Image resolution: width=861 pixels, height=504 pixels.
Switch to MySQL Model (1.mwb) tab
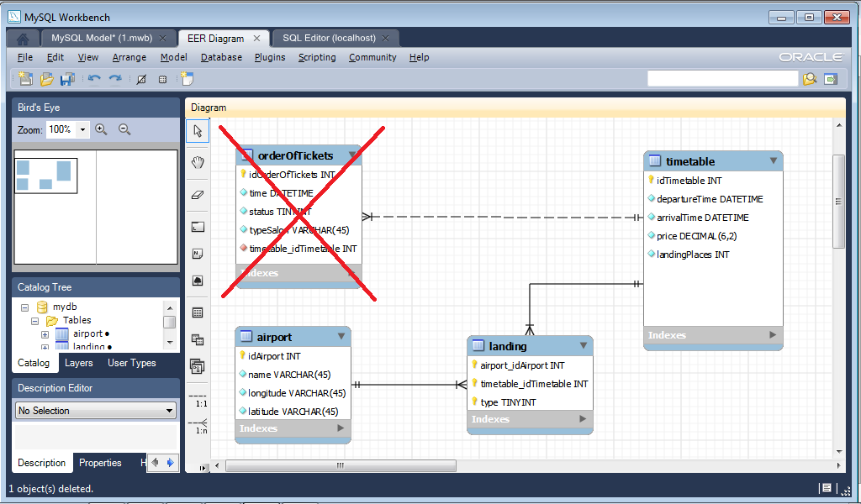pyautogui.click(x=102, y=38)
